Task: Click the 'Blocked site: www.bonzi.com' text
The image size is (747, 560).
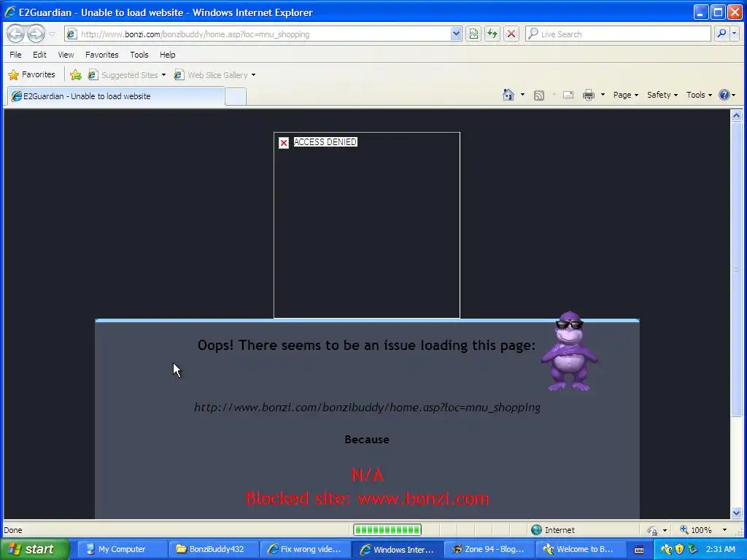Action: point(368,499)
